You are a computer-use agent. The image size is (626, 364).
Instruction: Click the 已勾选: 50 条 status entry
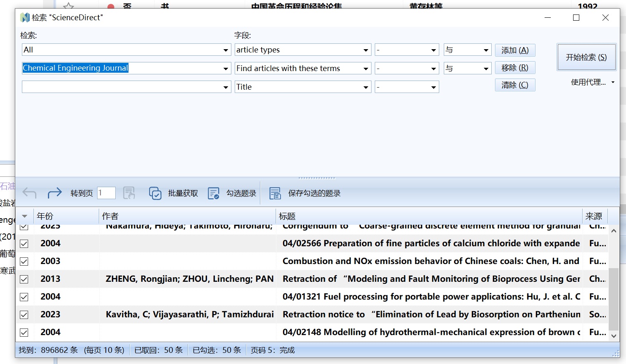click(217, 350)
